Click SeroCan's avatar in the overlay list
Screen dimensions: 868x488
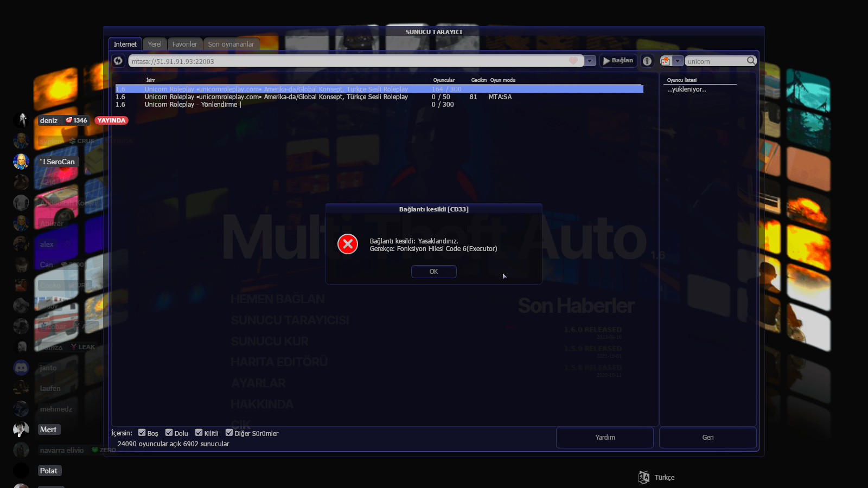(x=21, y=162)
